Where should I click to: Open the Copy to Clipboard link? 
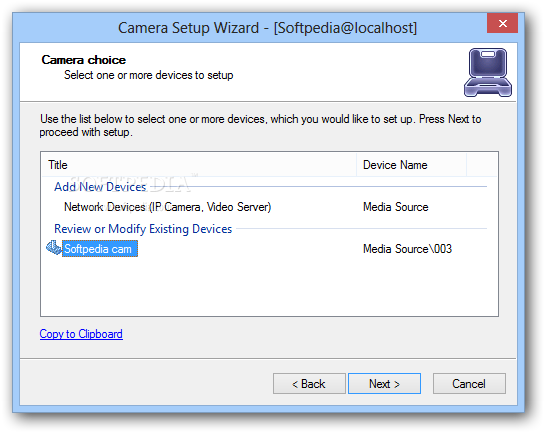click(81, 334)
